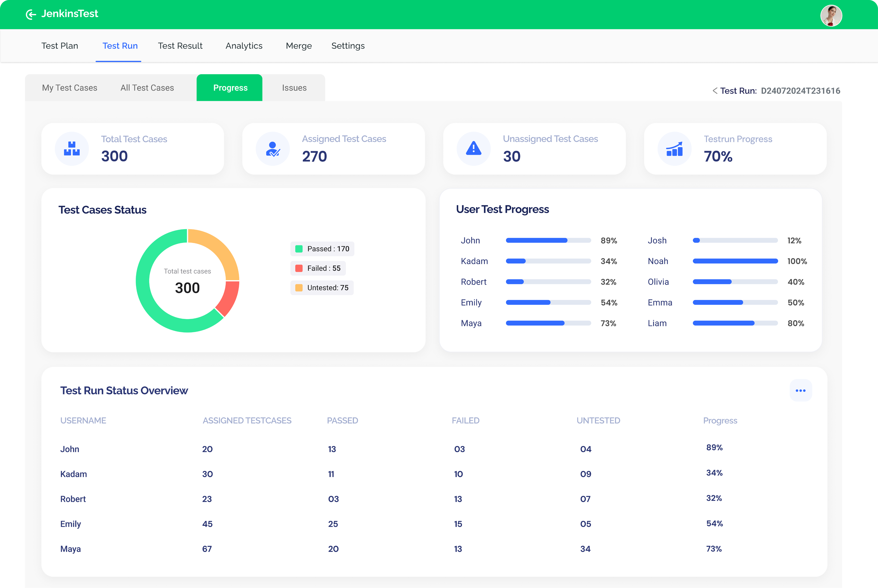Go to the Settings tab

[348, 46]
